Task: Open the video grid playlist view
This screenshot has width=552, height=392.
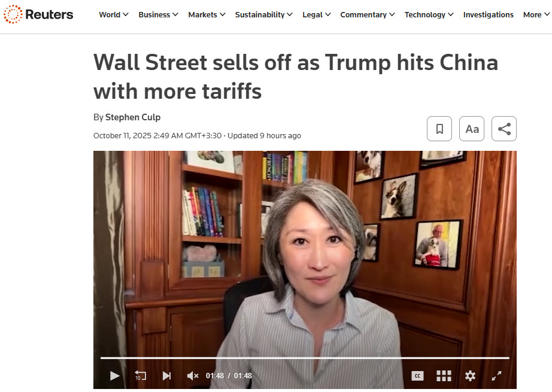Action: click(444, 376)
